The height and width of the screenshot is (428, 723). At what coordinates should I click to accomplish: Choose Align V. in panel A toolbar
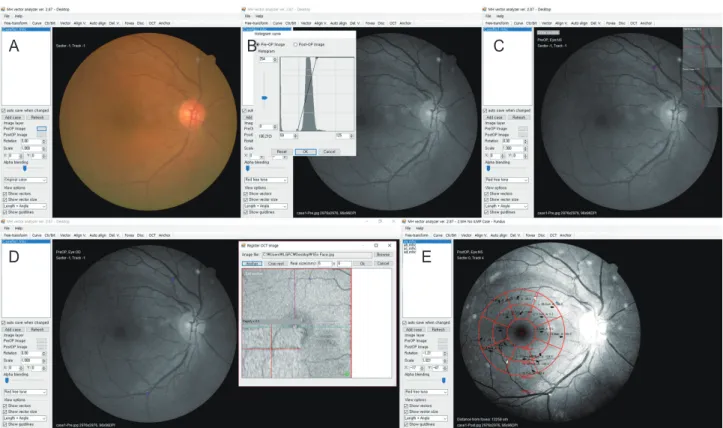click(x=80, y=23)
